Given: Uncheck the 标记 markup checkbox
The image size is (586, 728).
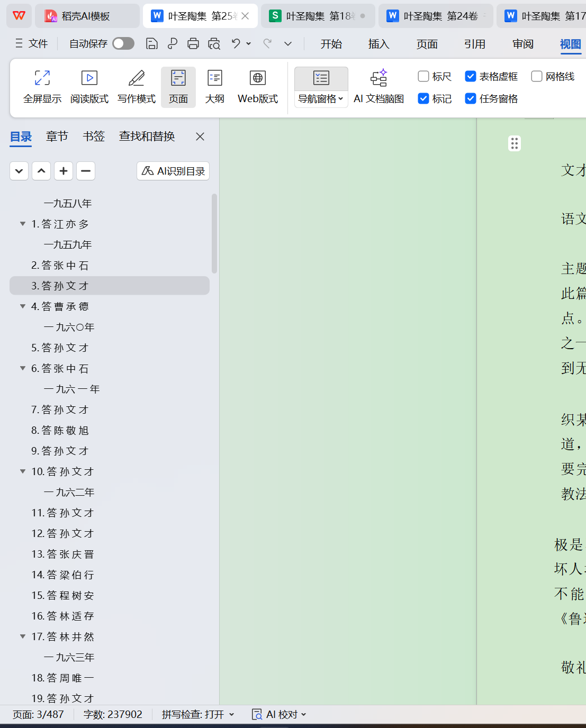Looking at the screenshot, I should pos(423,98).
